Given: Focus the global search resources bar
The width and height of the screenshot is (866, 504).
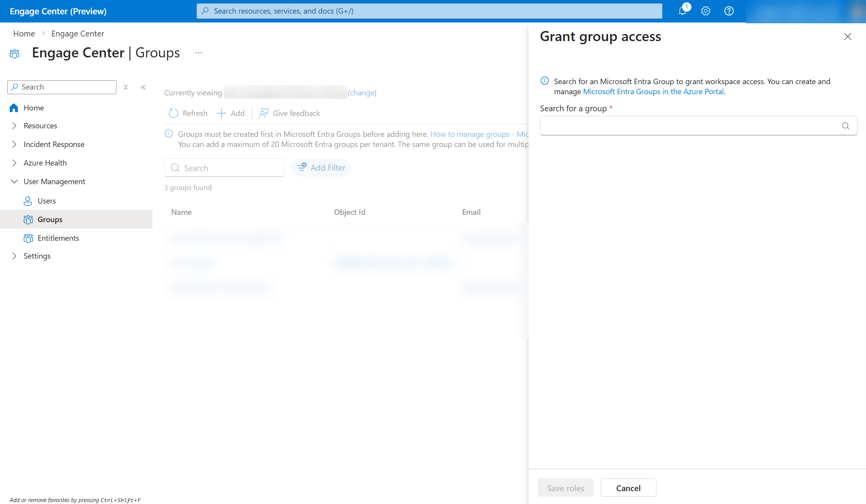Looking at the screenshot, I should (430, 11).
